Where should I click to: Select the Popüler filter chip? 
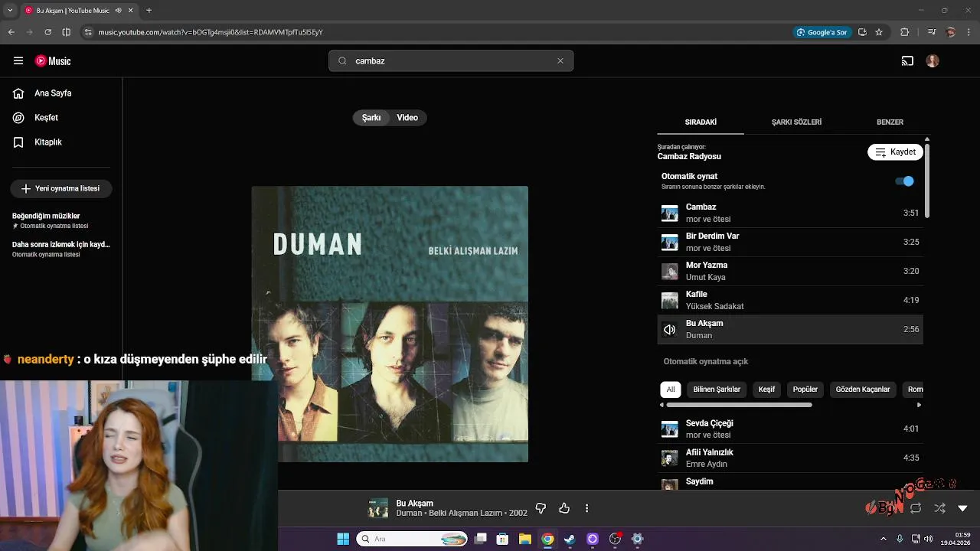click(x=805, y=390)
